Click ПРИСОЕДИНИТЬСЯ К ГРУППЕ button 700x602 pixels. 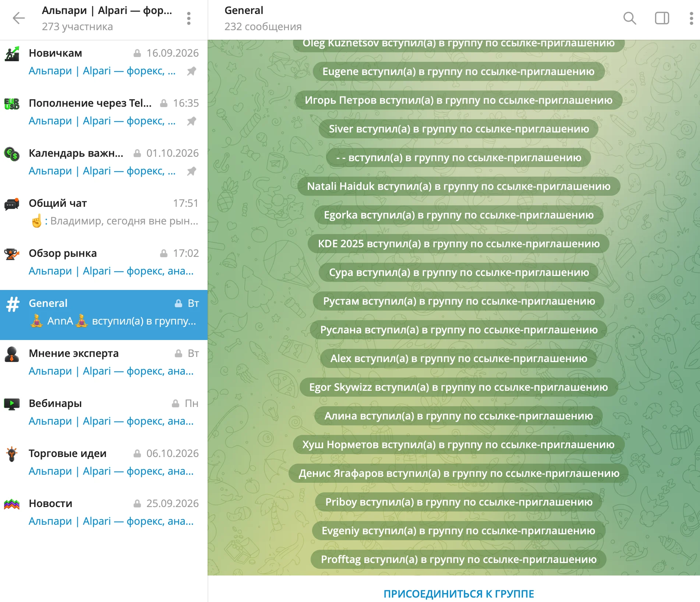(459, 594)
